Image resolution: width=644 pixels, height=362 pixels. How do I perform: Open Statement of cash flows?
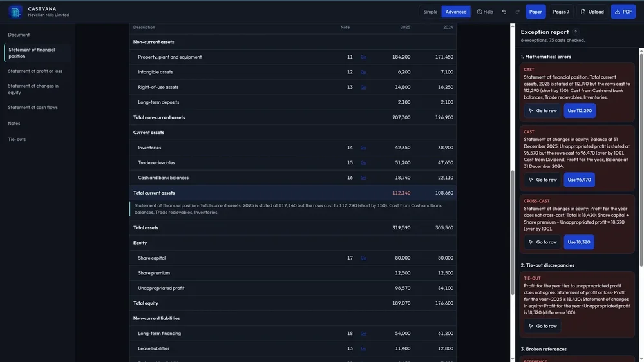coord(33,107)
